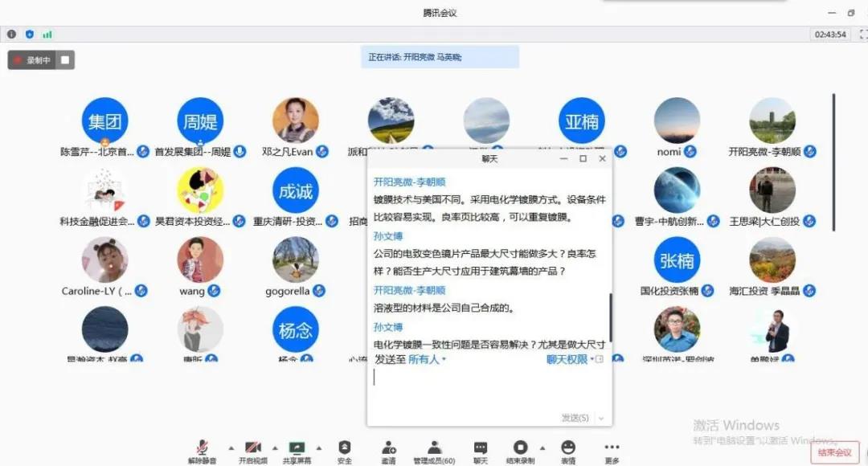Click the 发送(S) send button
Screen dimensions: 868x466
click(x=575, y=418)
